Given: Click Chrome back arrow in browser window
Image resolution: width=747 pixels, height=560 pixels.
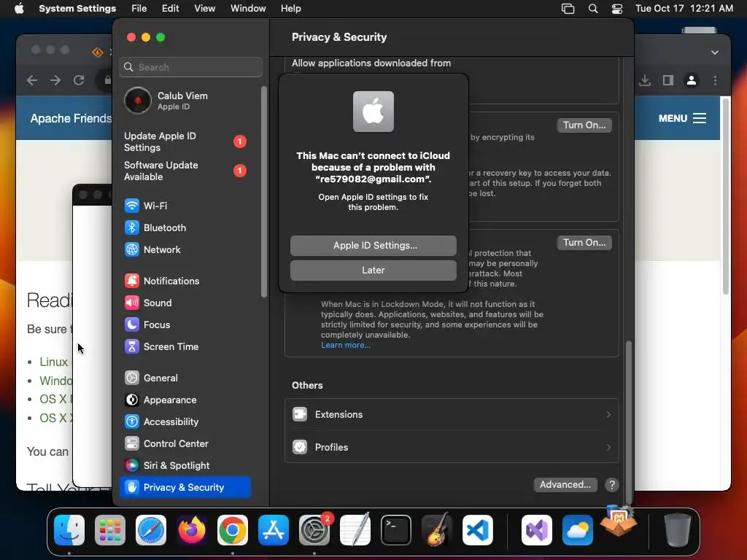Looking at the screenshot, I should point(32,80).
